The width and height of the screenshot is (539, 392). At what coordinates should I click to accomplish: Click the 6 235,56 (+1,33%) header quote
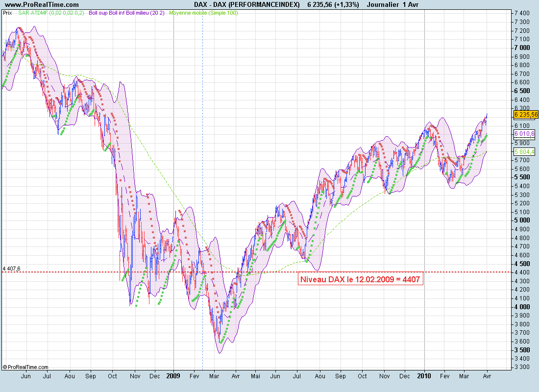pos(333,4)
